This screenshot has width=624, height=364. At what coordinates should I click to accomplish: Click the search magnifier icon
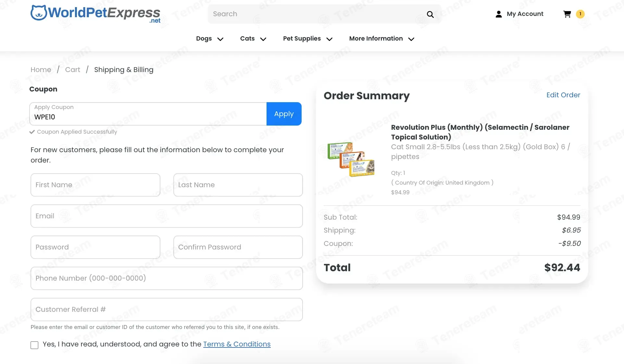pyautogui.click(x=430, y=14)
